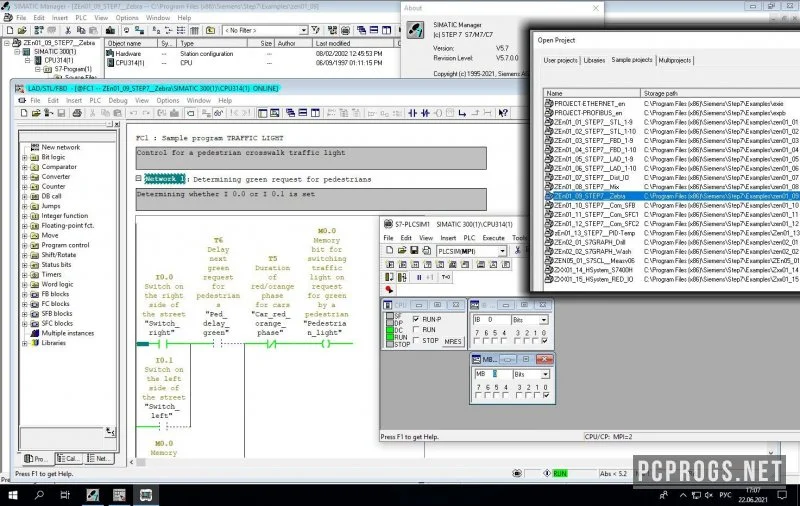Click the pause icon in S7-PLCSIM

419,277
